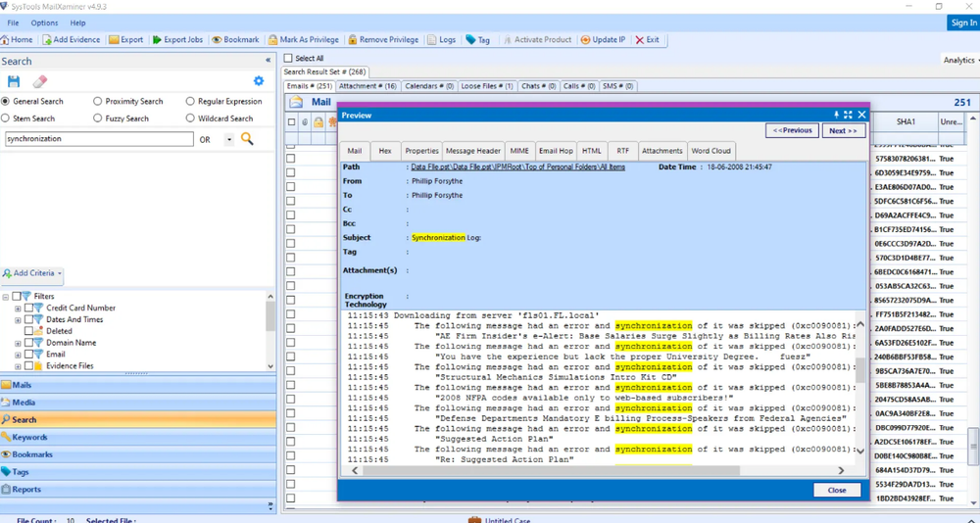Expand Email filter tree node

point(18,355)
